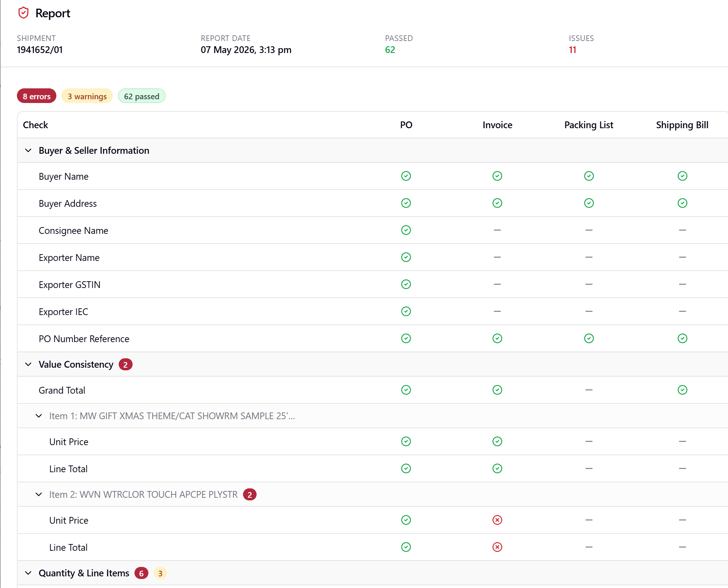Click the red shield Report icon

tap(23, 13)
